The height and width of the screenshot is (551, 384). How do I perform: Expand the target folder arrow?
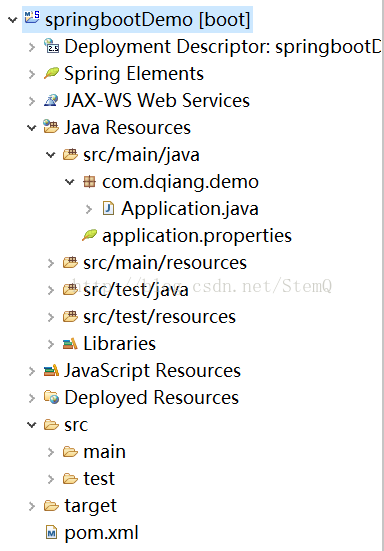tap(32, 506)
